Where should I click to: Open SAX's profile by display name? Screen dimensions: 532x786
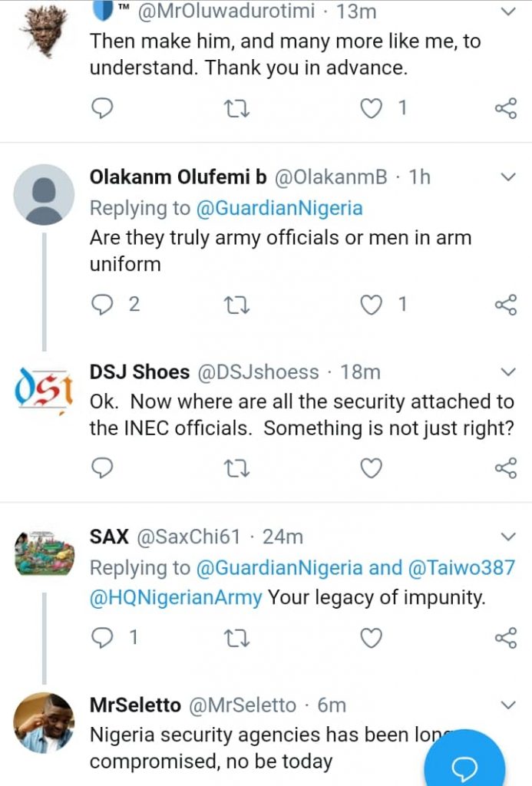(109, 536)
